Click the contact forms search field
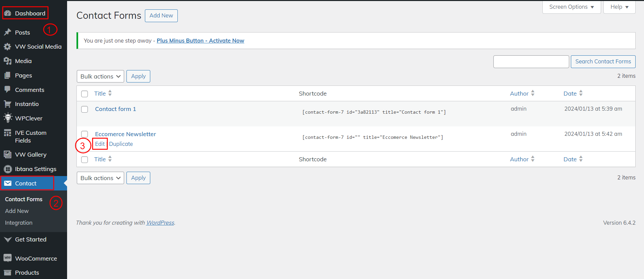This screenshot has height=279, width=644. coord(531,62)
